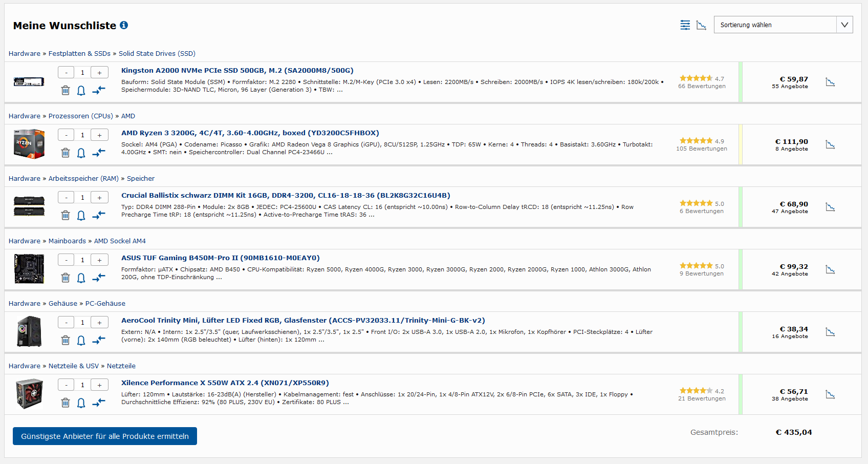868x464 pixels.
Task: Open the overall price history chart icon
Action: click(701, 25)
